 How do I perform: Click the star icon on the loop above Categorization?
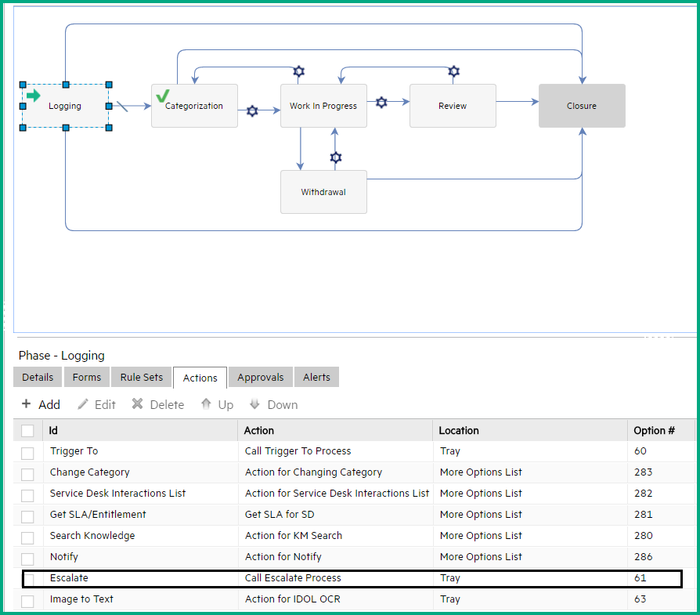pyautogui.click(x=298, y=71)
